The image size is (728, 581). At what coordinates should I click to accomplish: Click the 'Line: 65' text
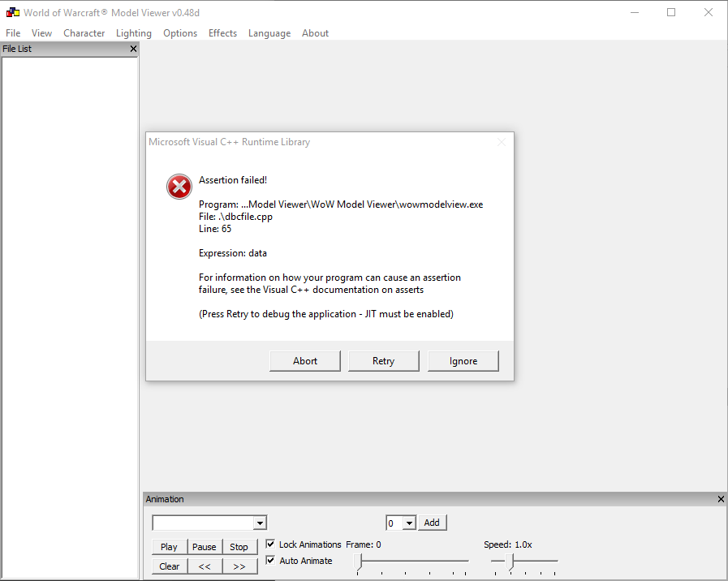click(215, 229)
